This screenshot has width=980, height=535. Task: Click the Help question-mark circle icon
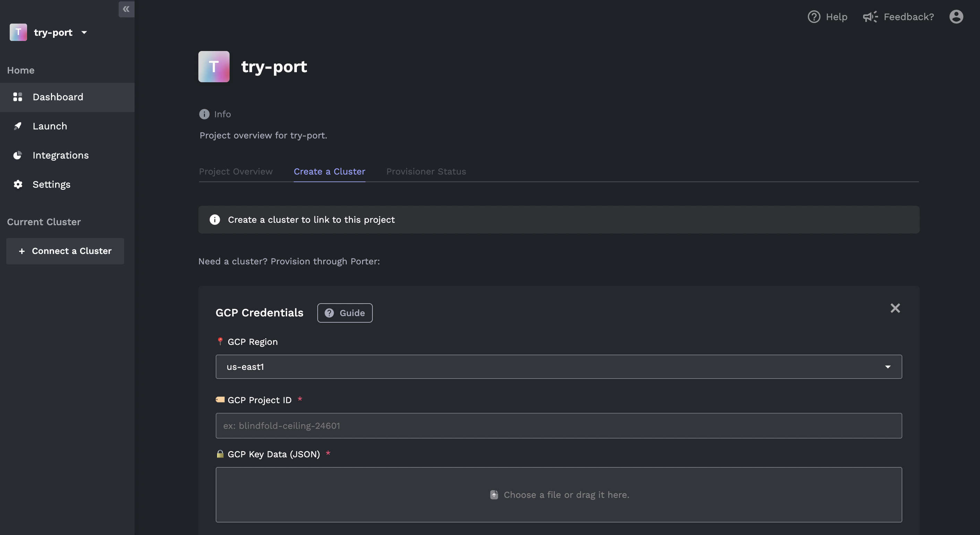tap(814, 17)
